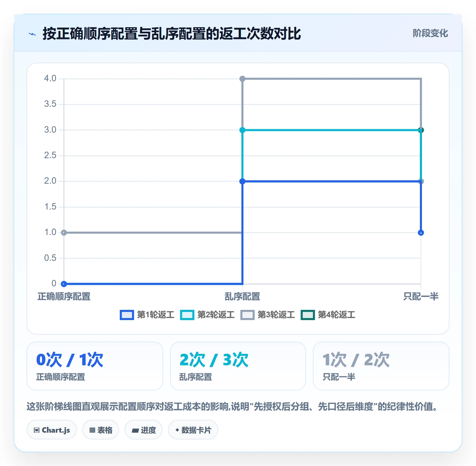Click the y-axis tick label 3.5
The width and height of the screenshot is (476, 466).
[x=50, y=104]
